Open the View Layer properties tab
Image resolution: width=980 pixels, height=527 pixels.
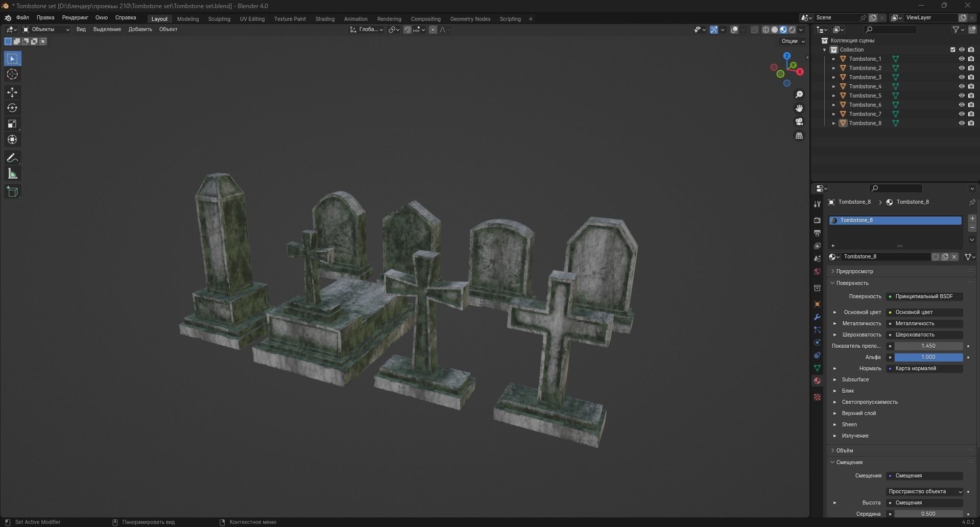817,246
